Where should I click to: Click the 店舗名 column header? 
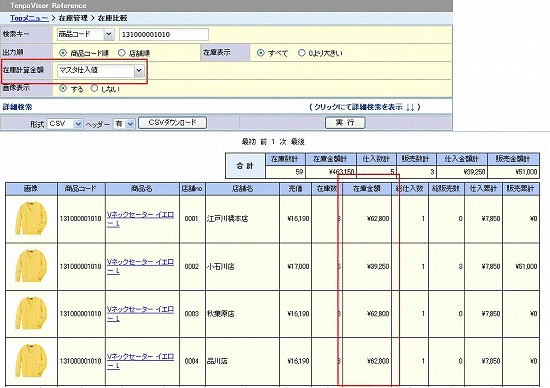point(242,189)
